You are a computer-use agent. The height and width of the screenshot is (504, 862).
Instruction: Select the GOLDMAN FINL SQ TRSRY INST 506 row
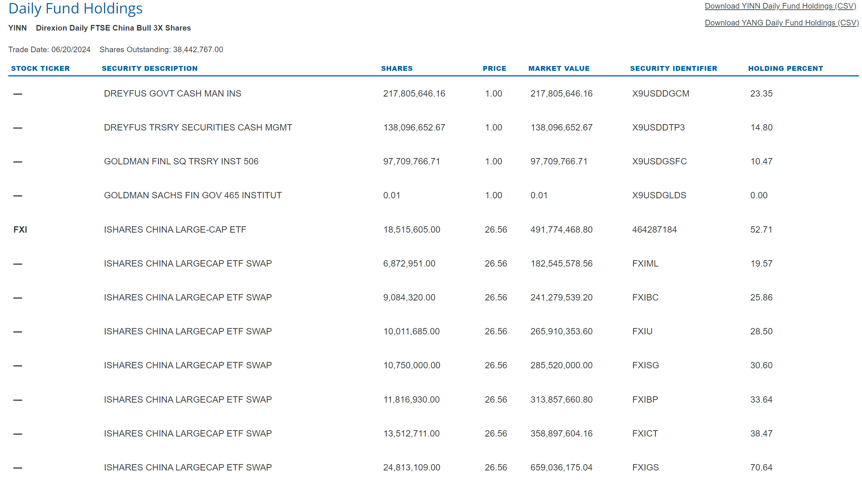[x=181, y=161]
